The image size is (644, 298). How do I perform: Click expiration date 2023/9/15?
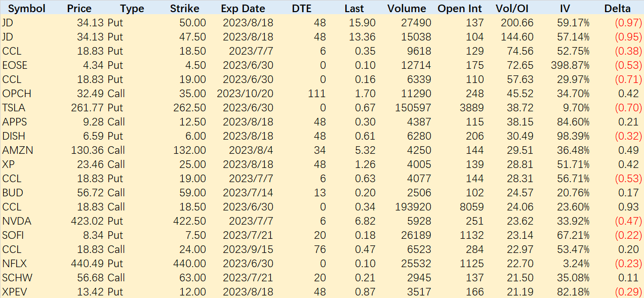(x=248, y=249)
